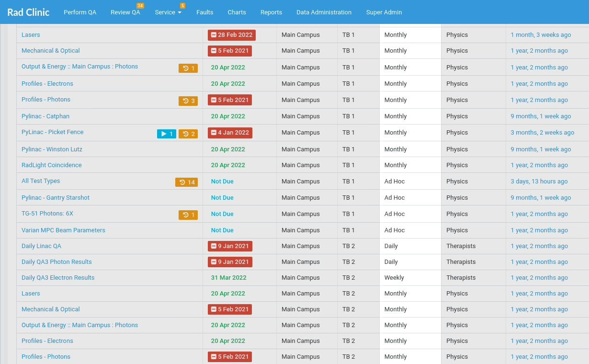
Task: Go to the Faults page
Action: [204, 12]
